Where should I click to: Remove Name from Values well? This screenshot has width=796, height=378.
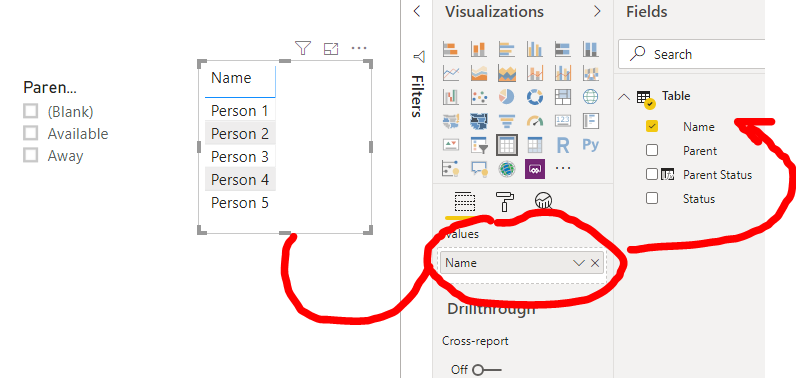(x=595, y=263)
